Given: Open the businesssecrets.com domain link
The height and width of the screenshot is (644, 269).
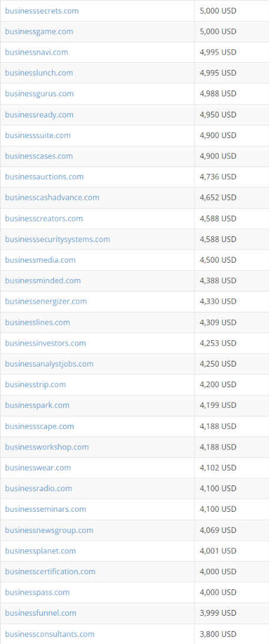Looking at the screenshot, I should coord(42,11).
